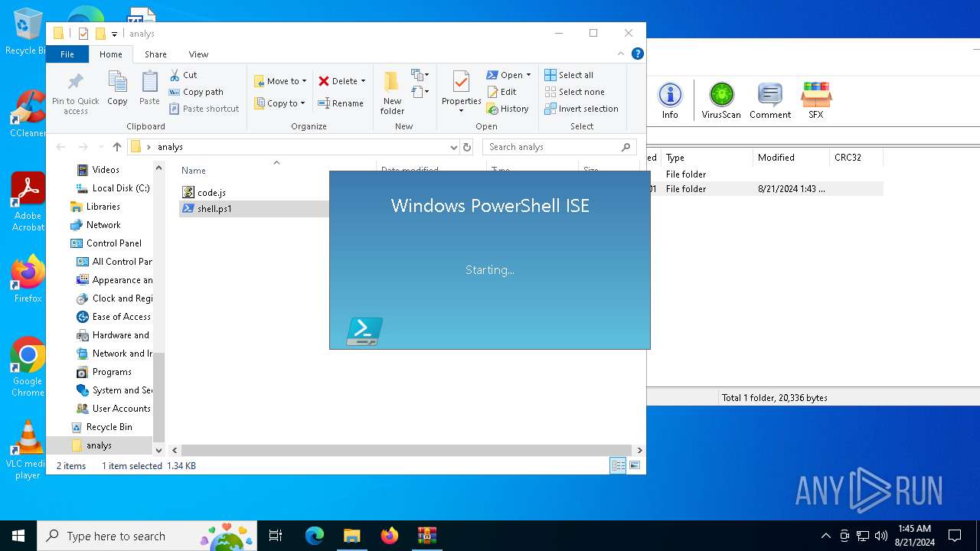The height and width of the screenshot is (551, 980).
Task: Click the taskbar search box
Action: tap(148, 536)
